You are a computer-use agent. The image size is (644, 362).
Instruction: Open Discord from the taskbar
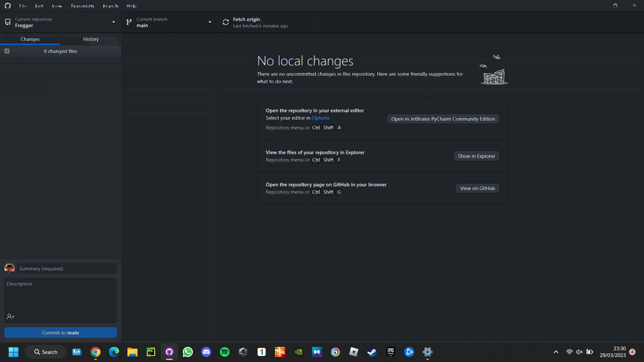click(206, 352)
